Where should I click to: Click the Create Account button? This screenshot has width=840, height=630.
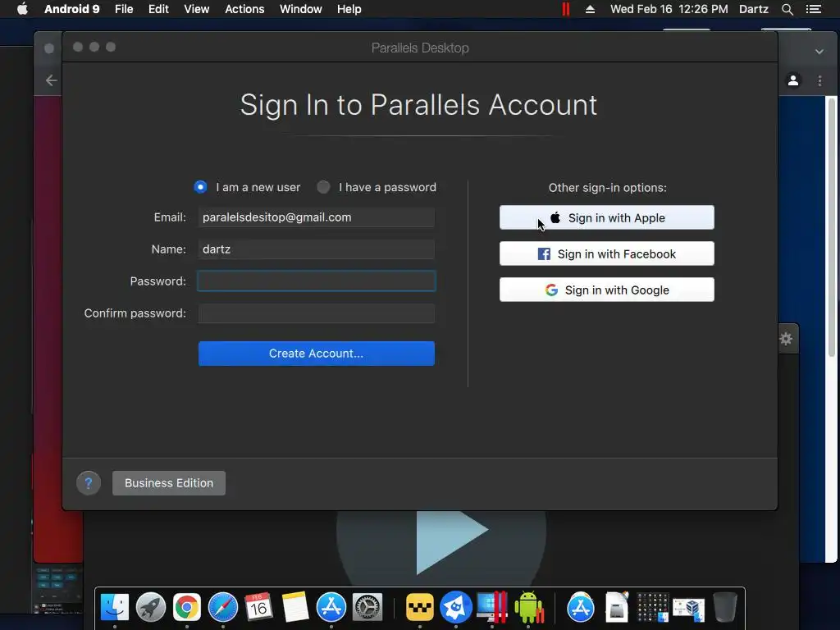click(x=316, y=354)
